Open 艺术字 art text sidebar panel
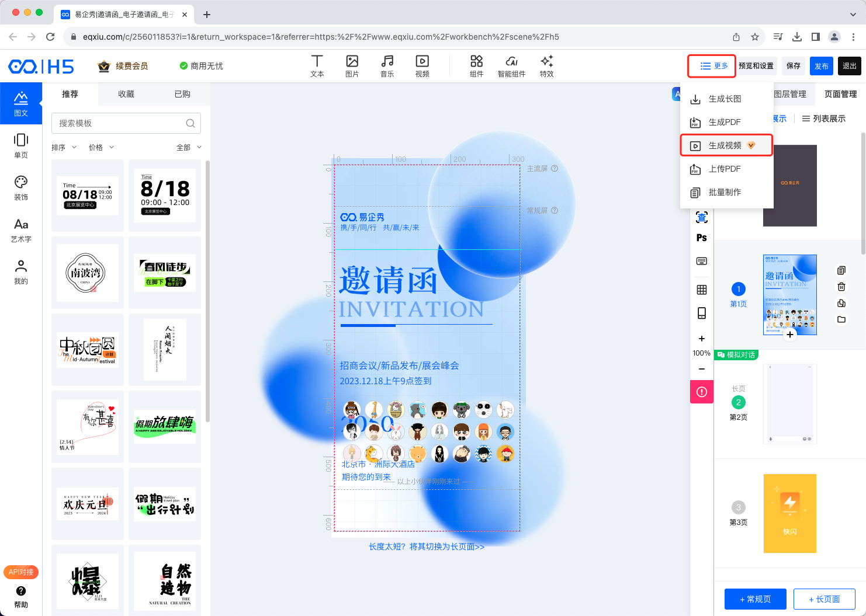 [21, 229]
